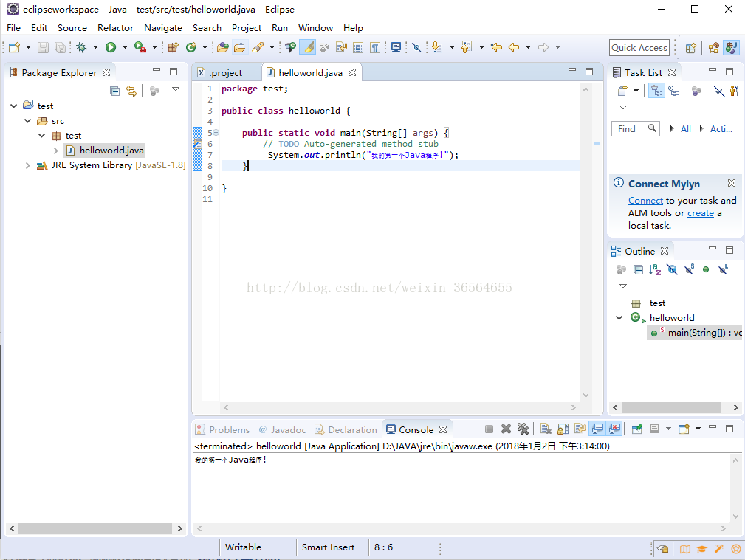Click the Back navigation yellow arrow
745x560 pixels.
click(x=514, y=47)
